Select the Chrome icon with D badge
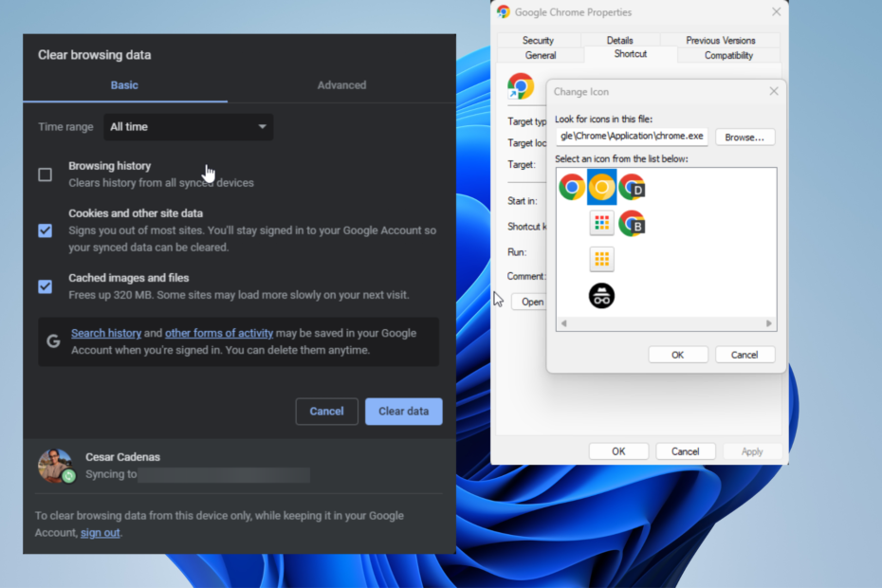This screenshot has width=882, height=588. [633, 187]
